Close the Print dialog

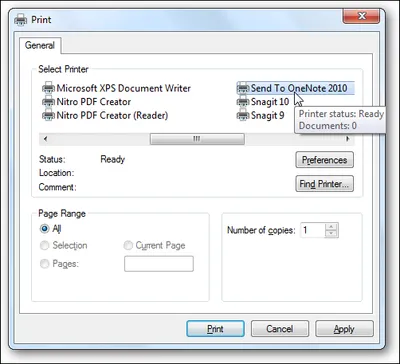(361, 16)
